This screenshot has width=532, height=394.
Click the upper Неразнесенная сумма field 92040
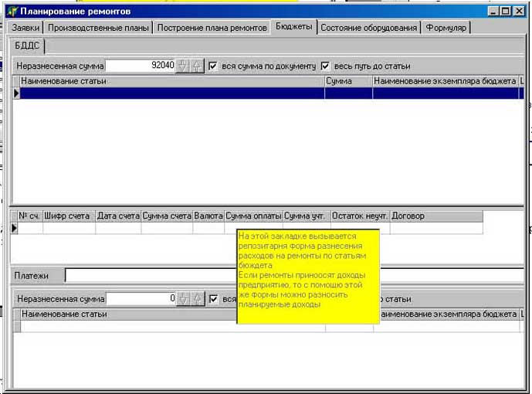[x=140, y=66]
